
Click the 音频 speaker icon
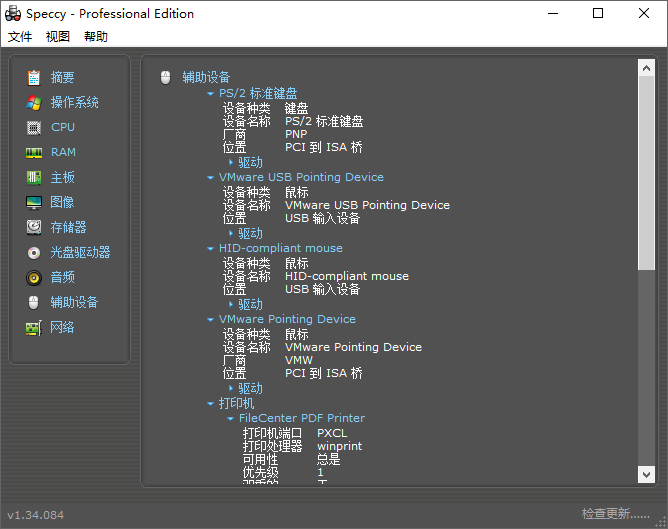[34, 278]
